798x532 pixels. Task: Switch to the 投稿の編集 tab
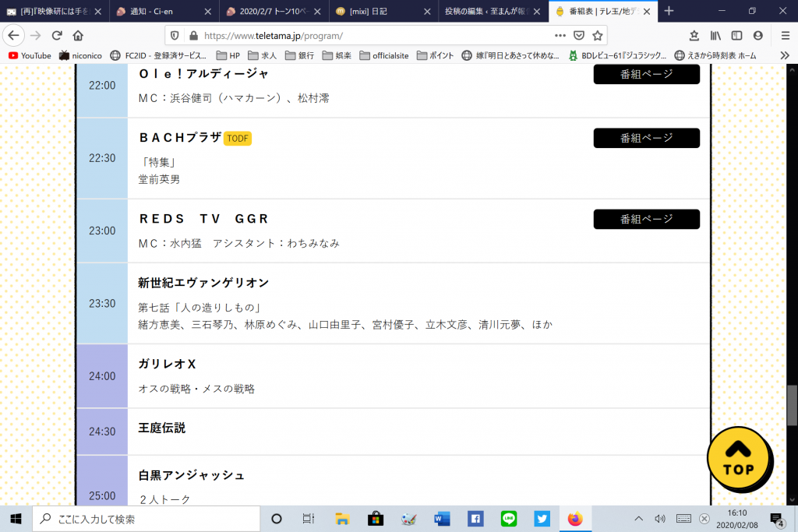(x=493, y=11)
